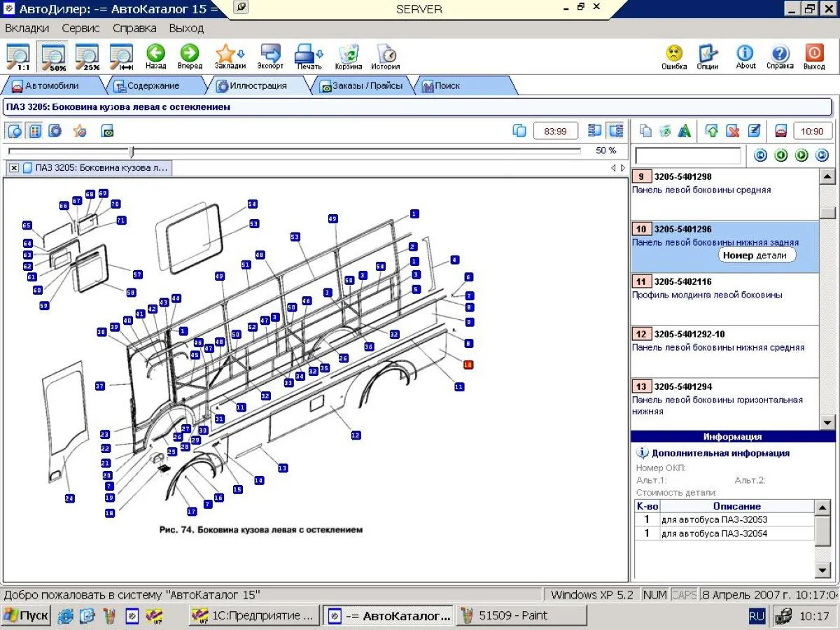Image resolution: width=840 pixels, height=630 pixels.
Task: Click the blue ring illustration tool icon
Action: (x=55, y=131)
